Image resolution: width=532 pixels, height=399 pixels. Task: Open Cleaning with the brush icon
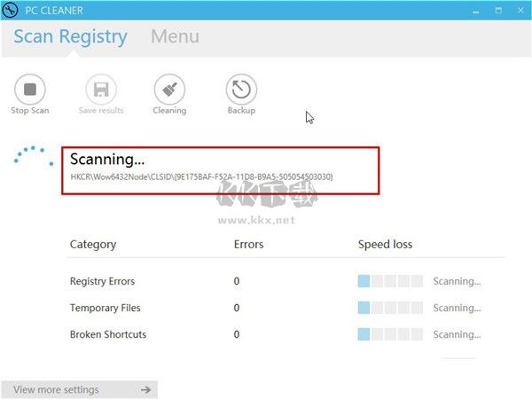click(x=169, y=90)
